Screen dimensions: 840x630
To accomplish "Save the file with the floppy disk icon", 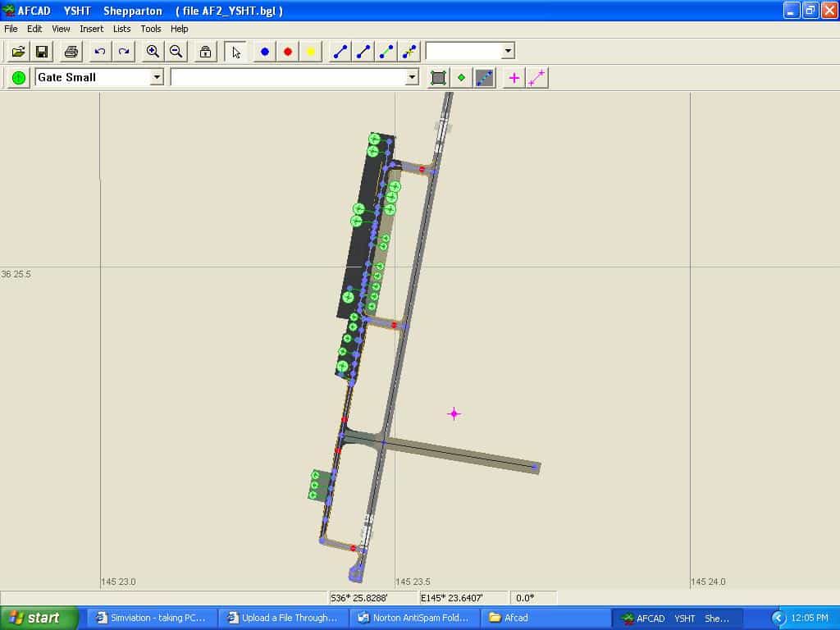I will [41, 52].
